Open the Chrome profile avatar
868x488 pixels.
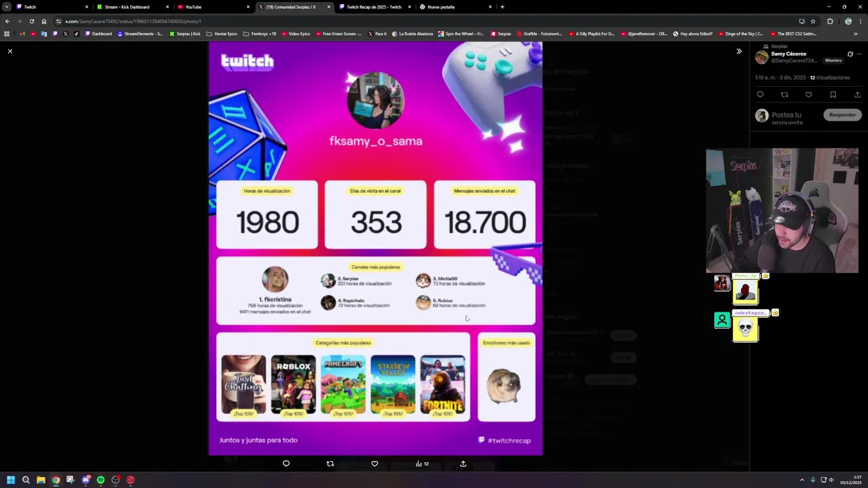[848, 21]
